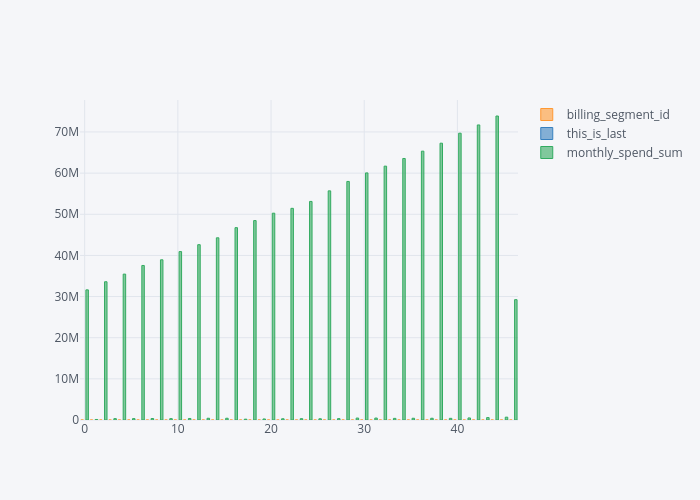Click the green bar above x-axis tick 30
This screenshot has width=700, height=500.
click(367, 296)
